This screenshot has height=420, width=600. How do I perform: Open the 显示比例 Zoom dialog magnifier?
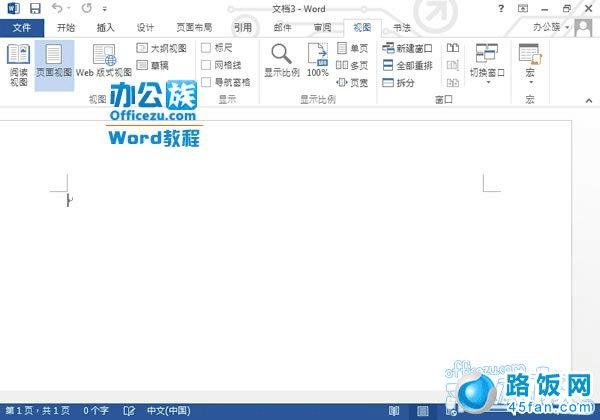point(282,60)
